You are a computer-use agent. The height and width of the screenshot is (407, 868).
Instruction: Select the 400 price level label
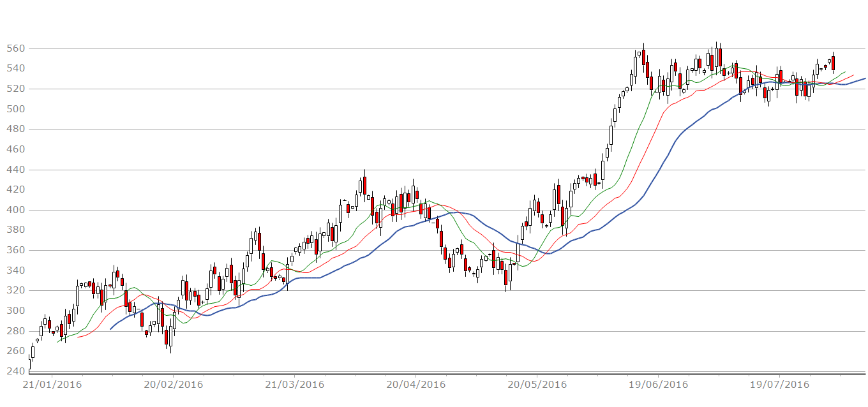[16, 208]
